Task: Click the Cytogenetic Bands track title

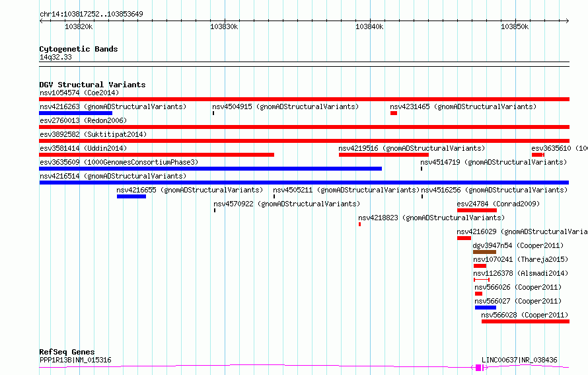Action: pyautogui.click(x=79, y=49)
